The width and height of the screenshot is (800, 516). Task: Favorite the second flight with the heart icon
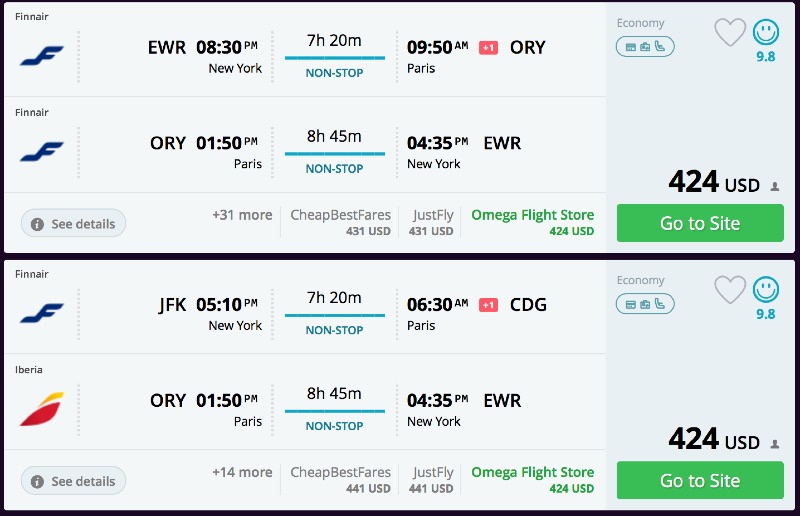coord(730,291)
